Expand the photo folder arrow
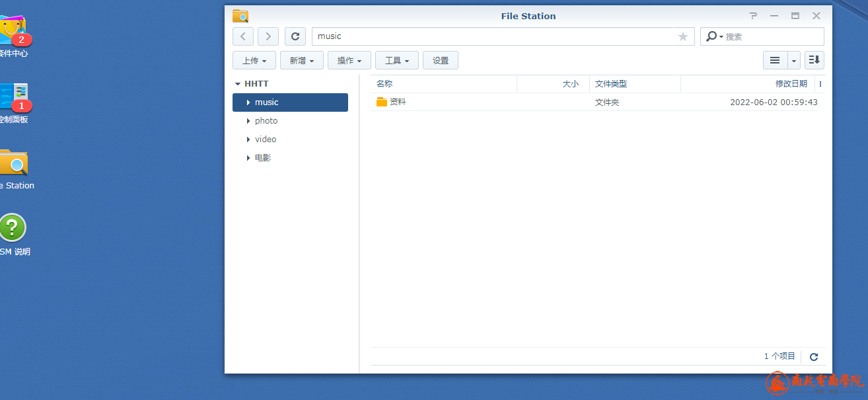Screen dimensions: 868x400 point(248,121)
